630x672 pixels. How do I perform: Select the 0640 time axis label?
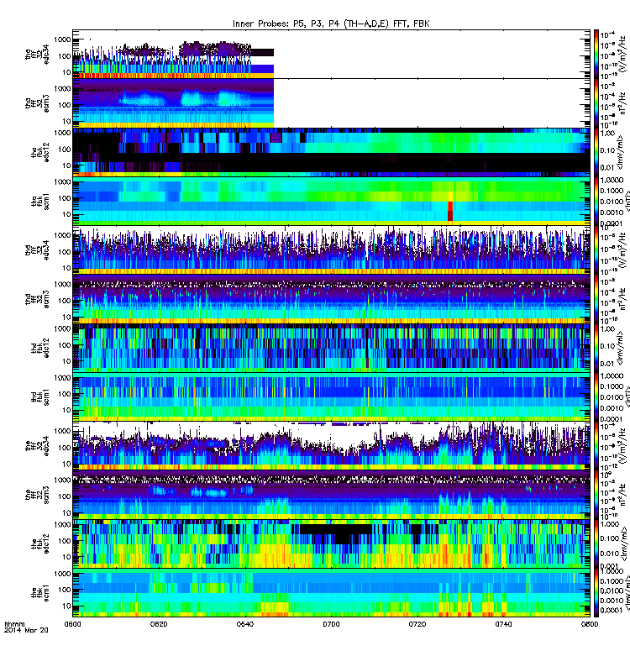244,624
